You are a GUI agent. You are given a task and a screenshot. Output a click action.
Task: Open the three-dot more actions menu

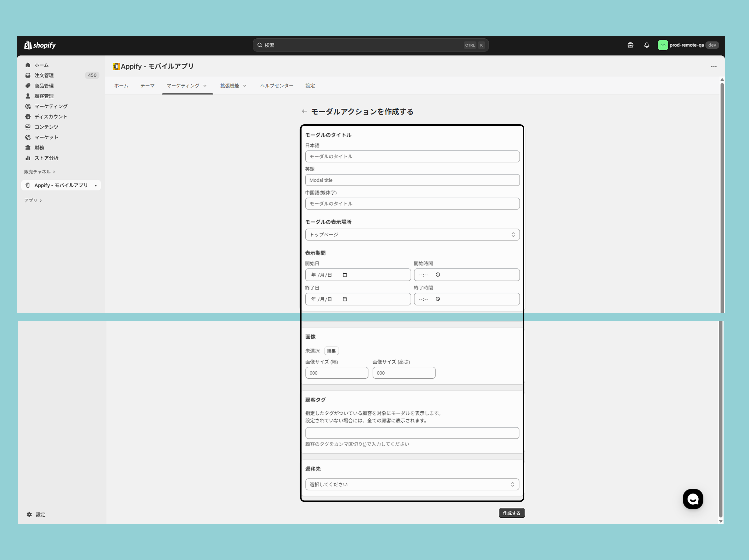pyautogui.click(x=713, y=67)
